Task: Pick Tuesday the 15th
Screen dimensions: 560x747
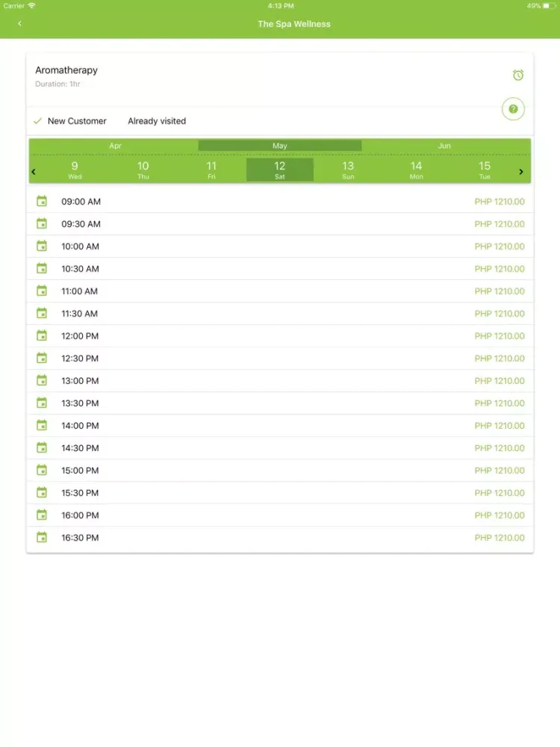Action: 485,170
